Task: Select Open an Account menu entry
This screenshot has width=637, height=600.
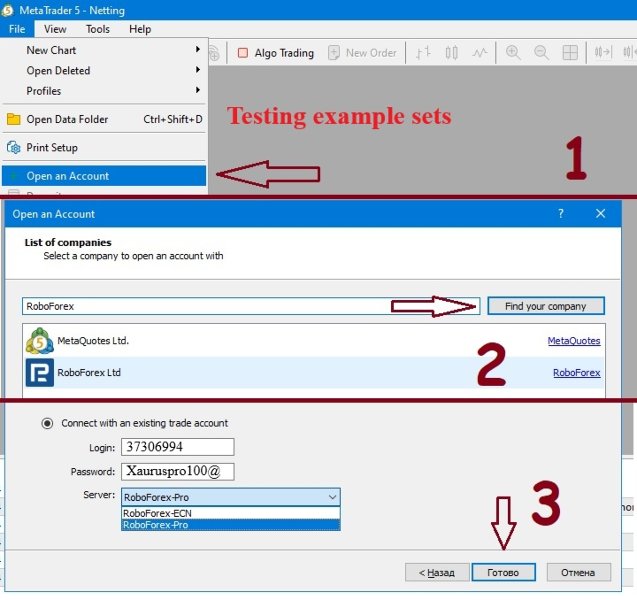Action: pos(104,176)
